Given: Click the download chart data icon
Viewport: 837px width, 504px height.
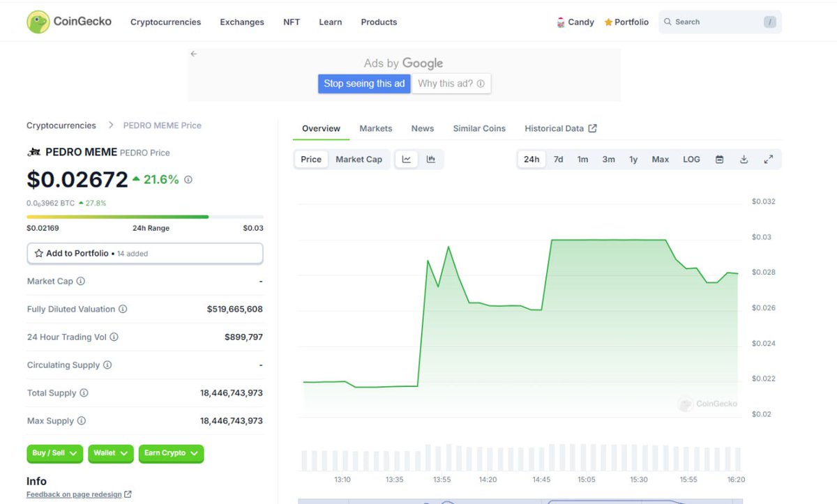Looking at the screenshot, I should click(744, 159).
